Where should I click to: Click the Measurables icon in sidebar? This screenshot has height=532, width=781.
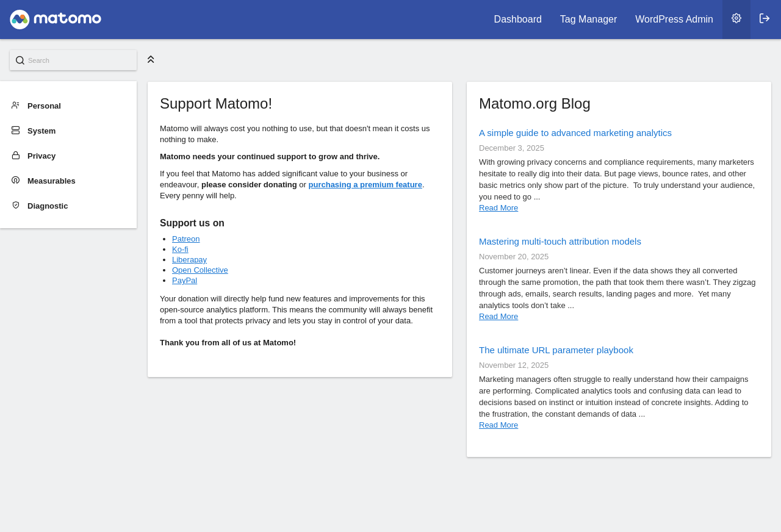(16, 181)
